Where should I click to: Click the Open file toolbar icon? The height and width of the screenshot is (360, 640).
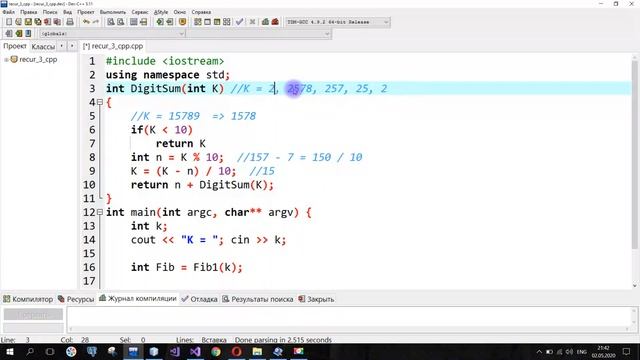(18, 22)
